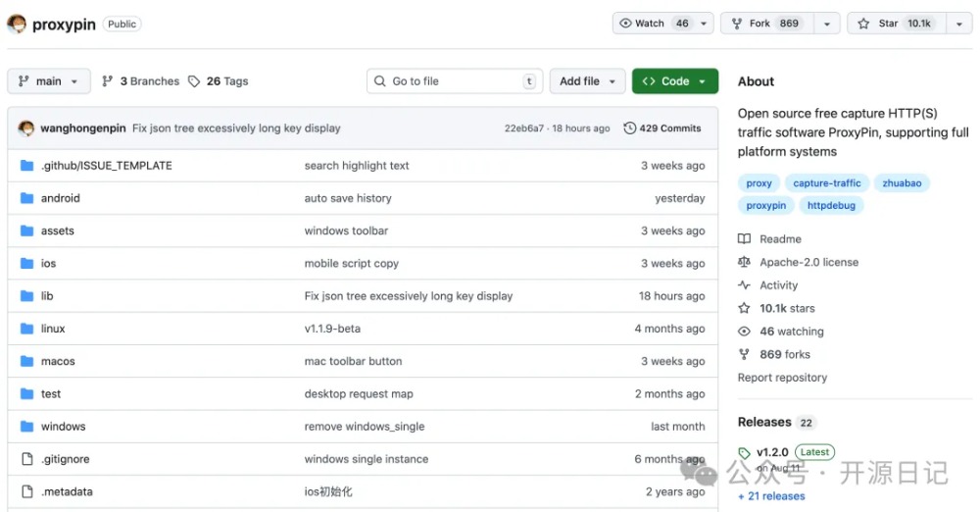This screenshot has width=980, height=512.
Task: Click Report repository link
Action: [x=782, y=378]
